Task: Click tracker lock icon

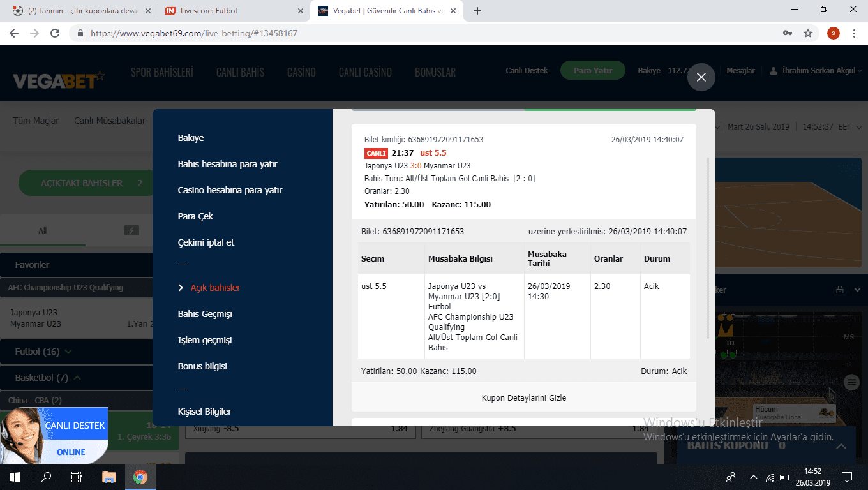Action: [840, 290]
